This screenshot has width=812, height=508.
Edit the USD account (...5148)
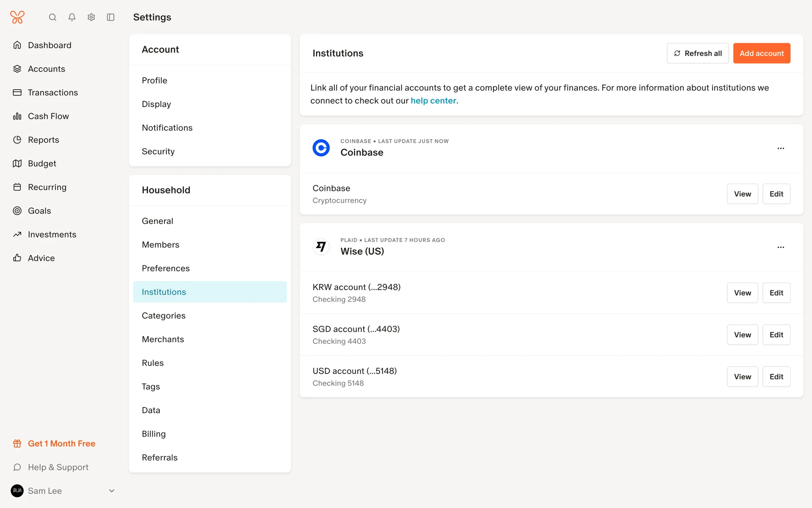pyautogui.click(x=776, y=377)
